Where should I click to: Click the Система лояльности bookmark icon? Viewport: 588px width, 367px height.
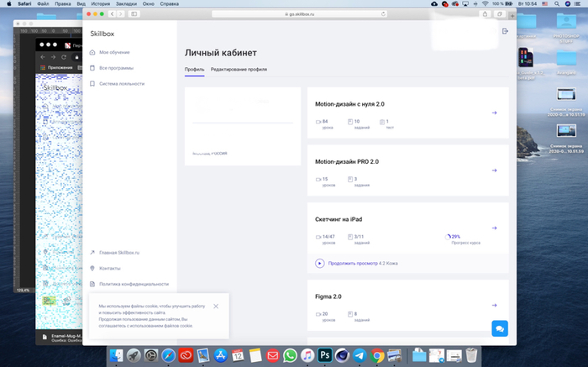click(92, 84)
